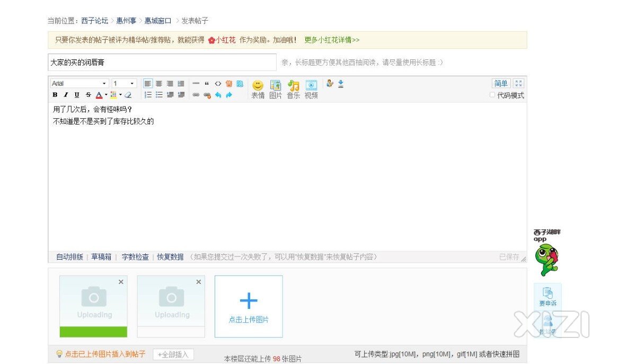Click the orange 售 sell-content icon
Viewport: 636px width, 364px height.
click(229, 84)
